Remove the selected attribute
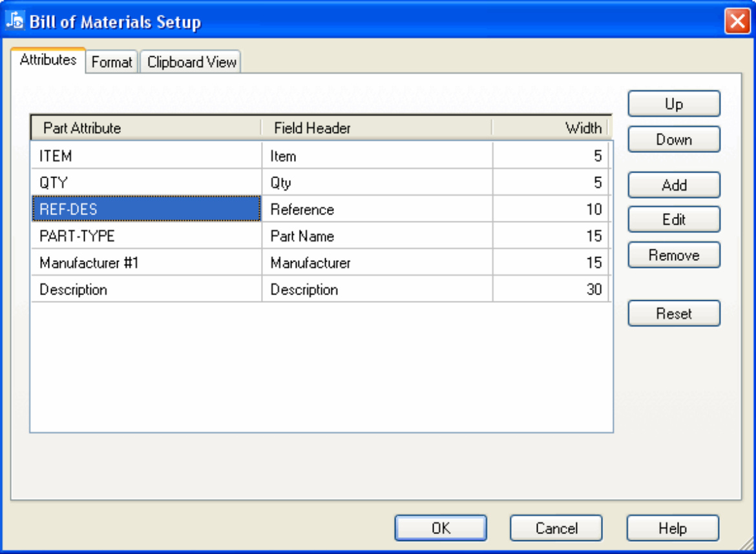756x554 pixels. (673, 255)
